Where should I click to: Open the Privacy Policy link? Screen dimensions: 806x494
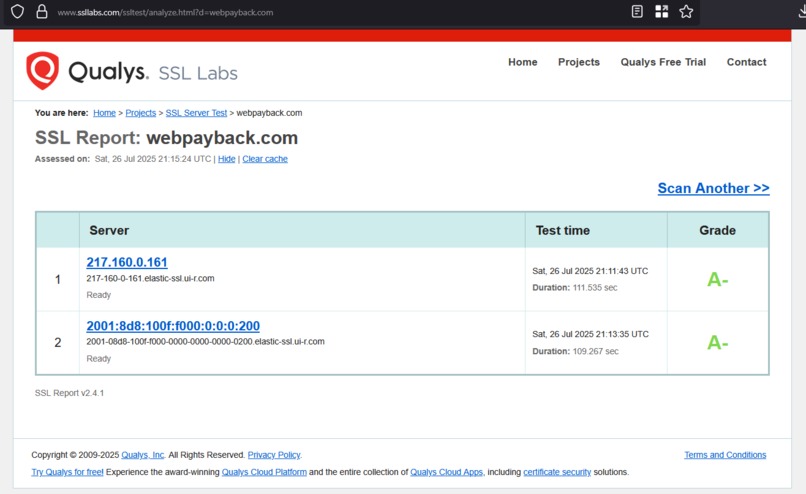pyautogui.click(x=274, y=455)
